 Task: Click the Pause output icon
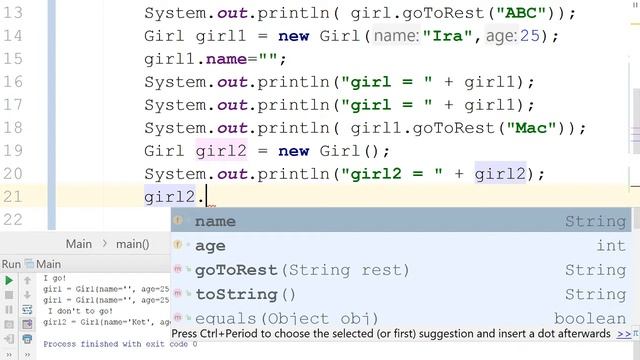(9, 309)
